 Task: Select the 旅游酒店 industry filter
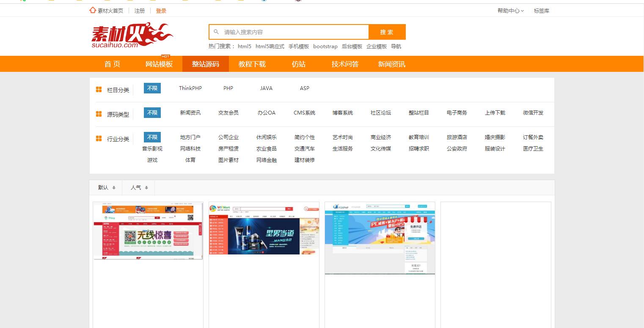pyautogui.click(x=457, y=137)
